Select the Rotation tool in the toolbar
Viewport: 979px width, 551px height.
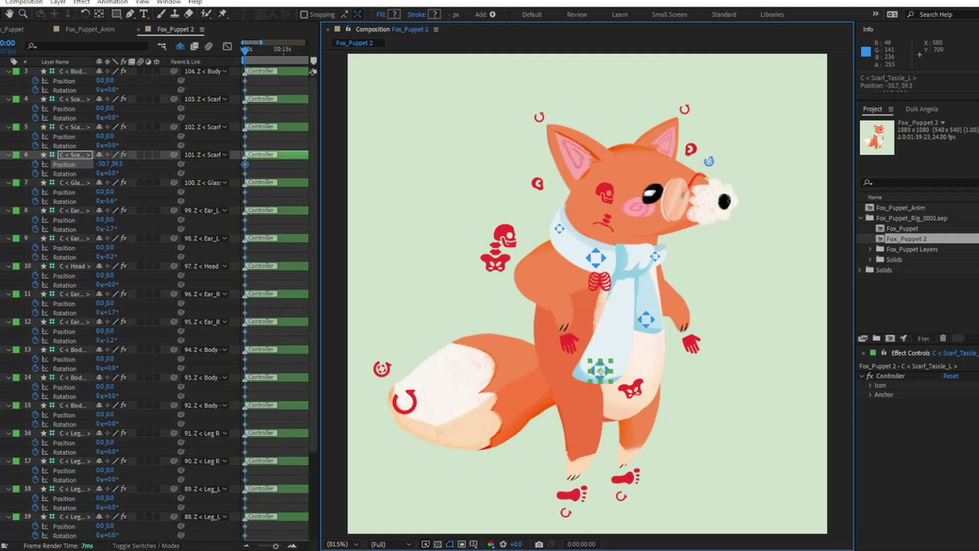(x=85, y=14)
